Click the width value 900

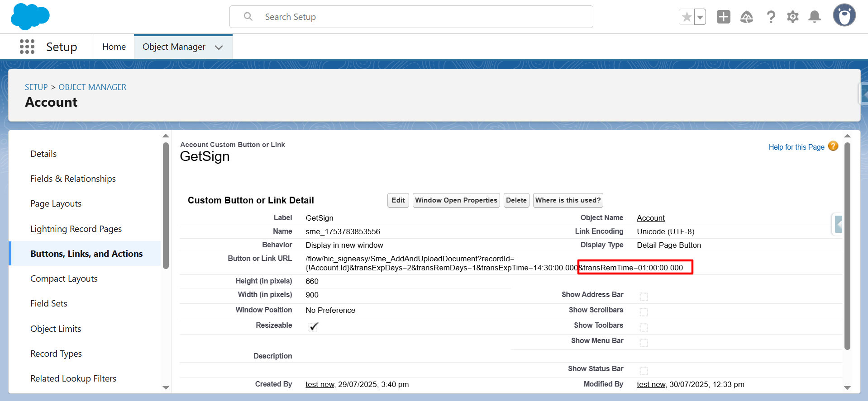tap(312, 295)
